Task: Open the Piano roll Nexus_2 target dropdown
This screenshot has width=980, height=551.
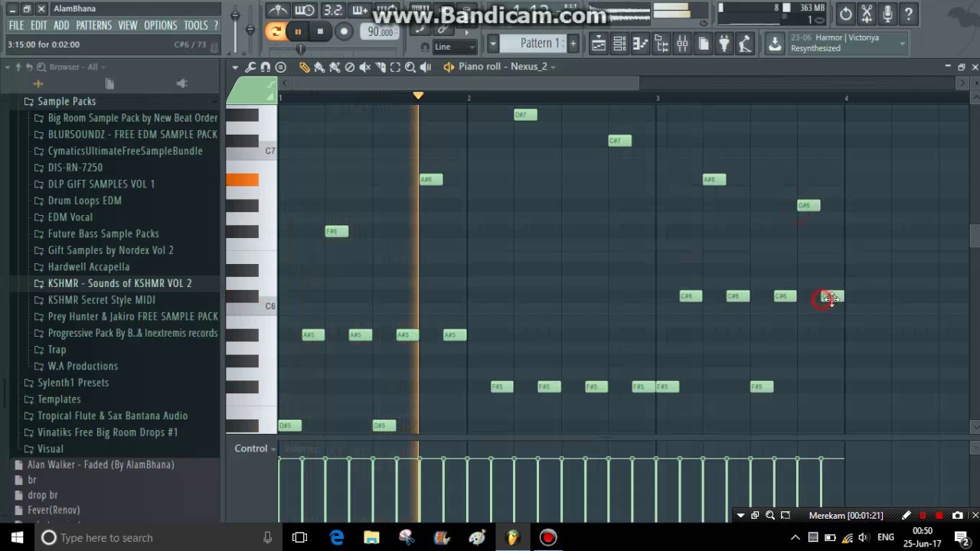Action: click(552, 67)
